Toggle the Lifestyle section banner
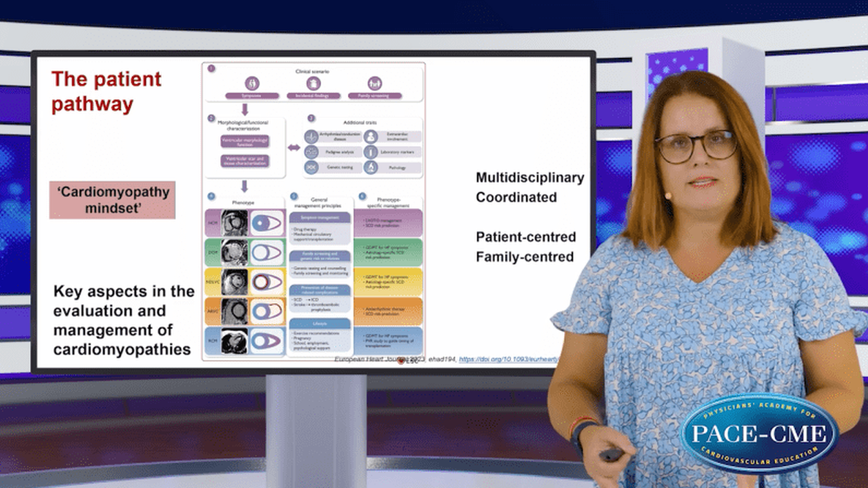This screenshot has width=868, height=488. coord(319,324)
